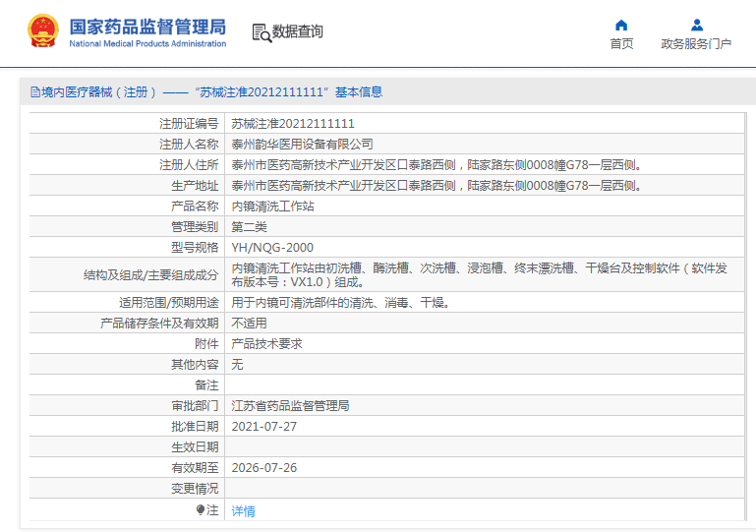Select 不适用 storage condition value
This screenshot has height=532, width=756.
coord(250,324)
